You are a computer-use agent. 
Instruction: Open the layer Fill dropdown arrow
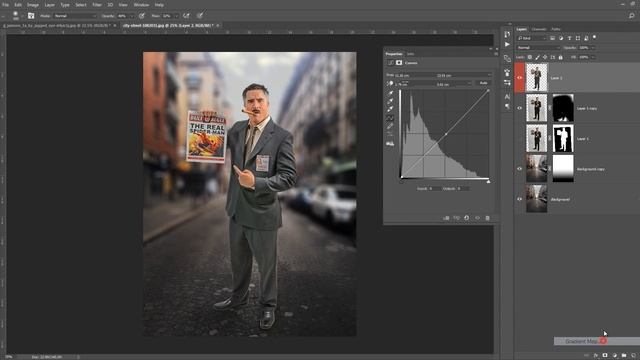point(593,58)
